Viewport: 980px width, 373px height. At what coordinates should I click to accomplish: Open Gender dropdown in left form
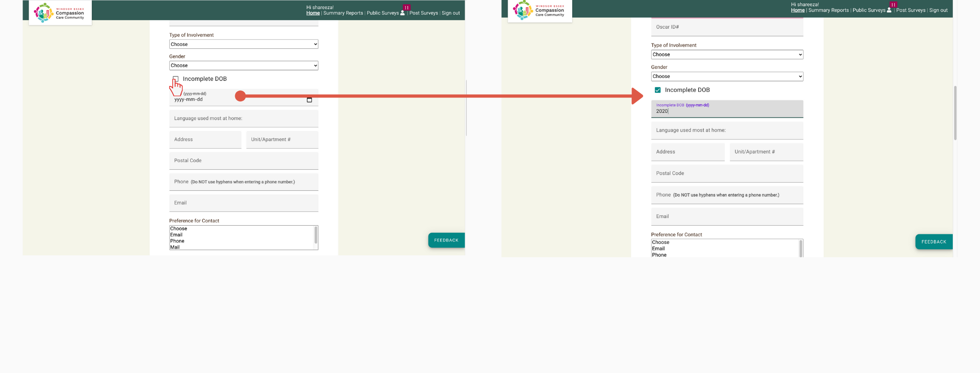coord(243,66)
